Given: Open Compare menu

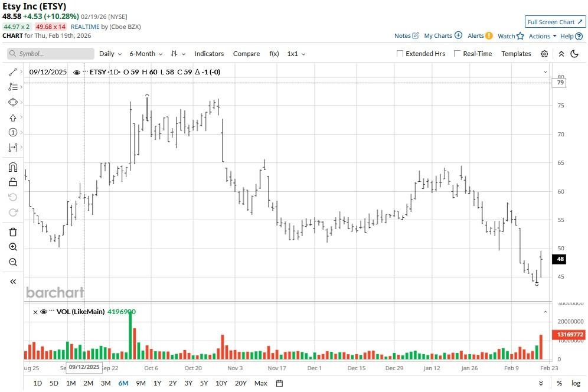Looking at the screenshot, I should [246, 54].
